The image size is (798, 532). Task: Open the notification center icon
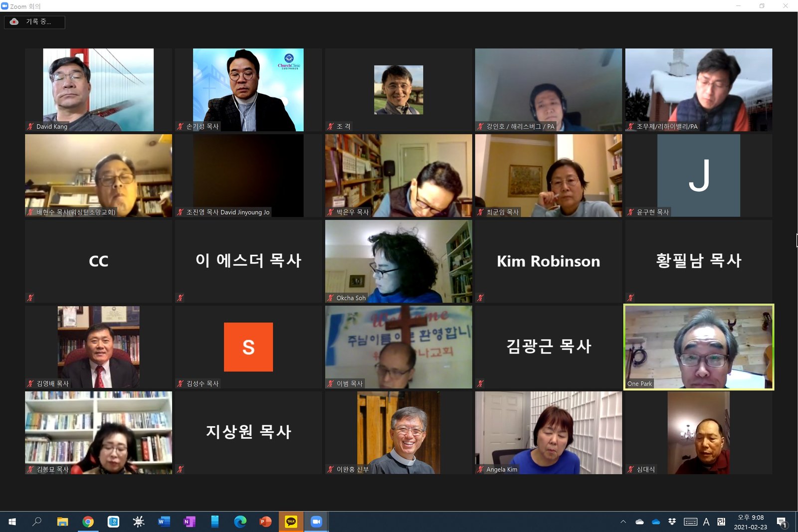click(x=782, y=522)
